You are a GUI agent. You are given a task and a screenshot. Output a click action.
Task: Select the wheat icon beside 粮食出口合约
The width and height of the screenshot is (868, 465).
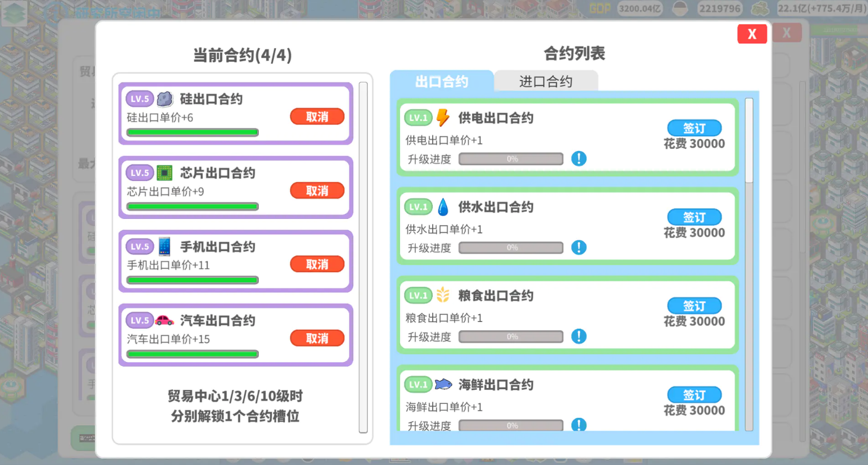(442, 295)
